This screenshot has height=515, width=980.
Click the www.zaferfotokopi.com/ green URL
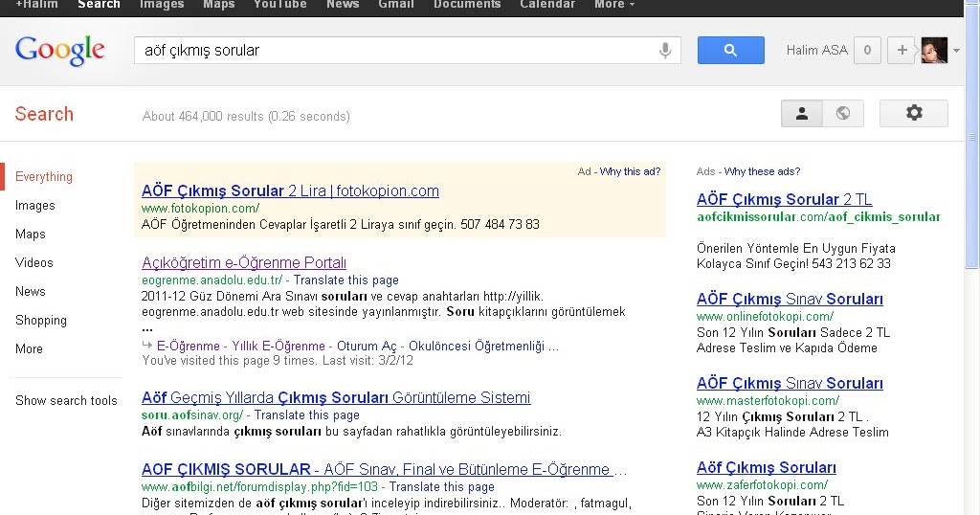coord(762,485)
